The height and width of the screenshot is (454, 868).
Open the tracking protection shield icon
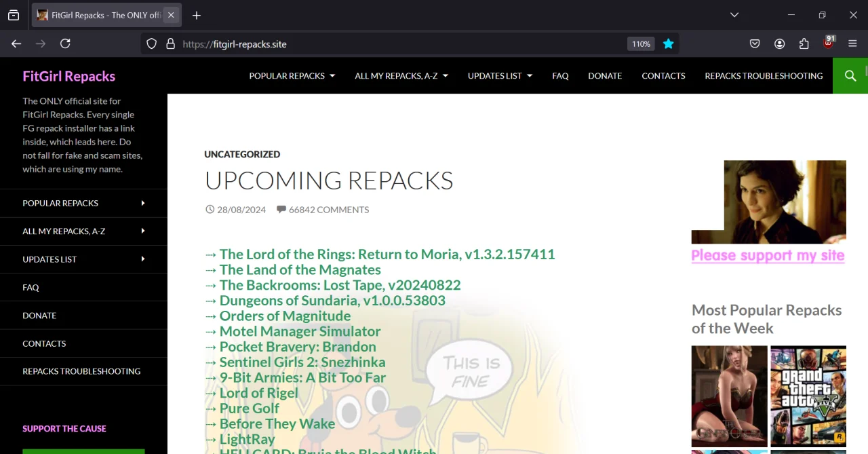(152, 43)
